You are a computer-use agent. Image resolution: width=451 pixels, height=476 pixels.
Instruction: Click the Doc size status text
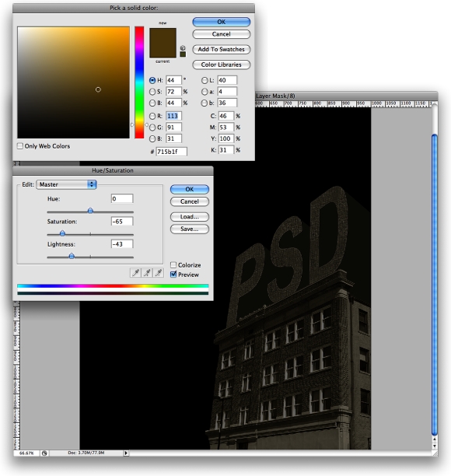point(86,453)
